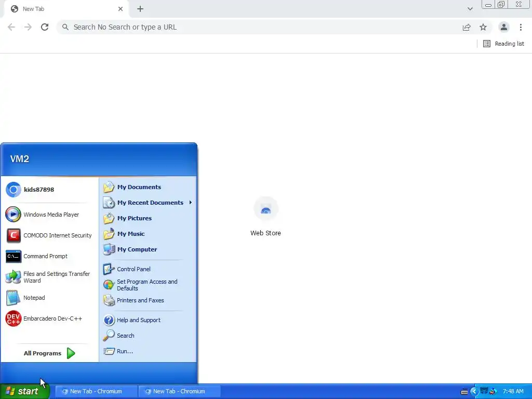
Task: Click the Chromium forward arrow
Action: [x=28, y=27]
